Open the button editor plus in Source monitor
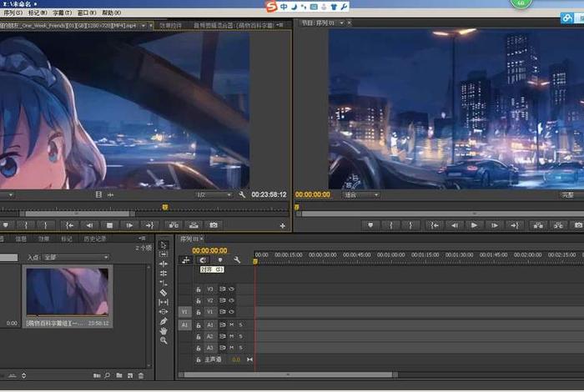This screenshot has height=392, width=584. click(282, 225)
